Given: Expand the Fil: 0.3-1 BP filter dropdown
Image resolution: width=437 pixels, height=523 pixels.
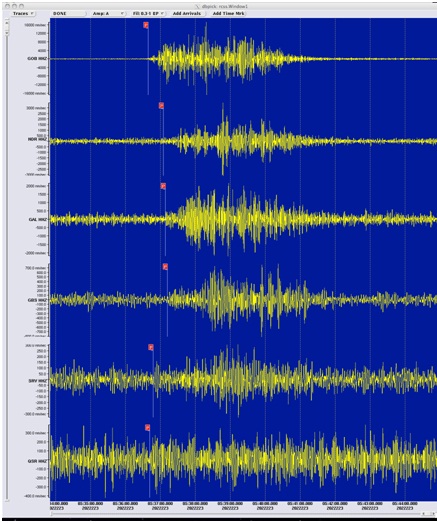Looking at the screenshot, I should (x=148, y=13).
